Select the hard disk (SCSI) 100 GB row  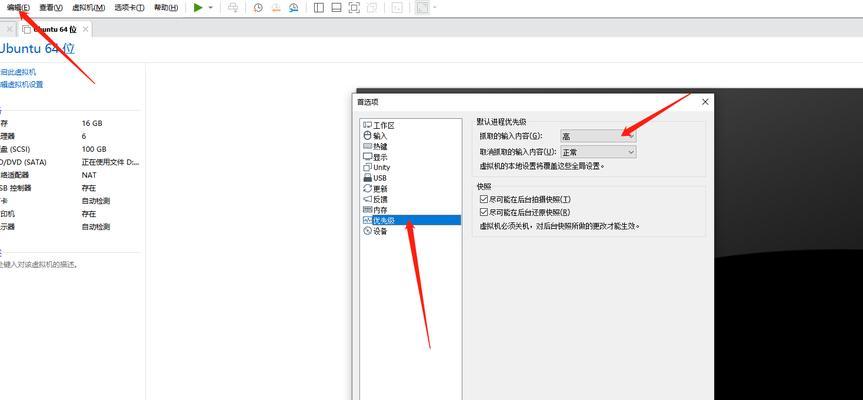click(x=70, y=149)
